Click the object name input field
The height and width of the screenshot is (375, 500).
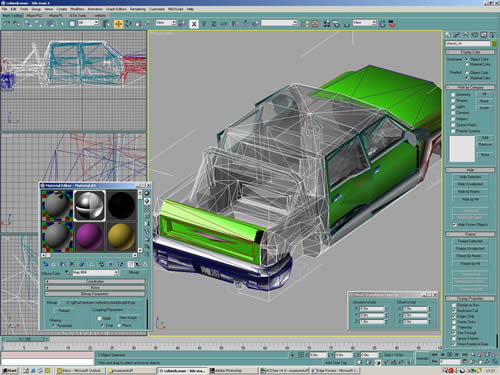pyautogui.click(x=467, y=44)
